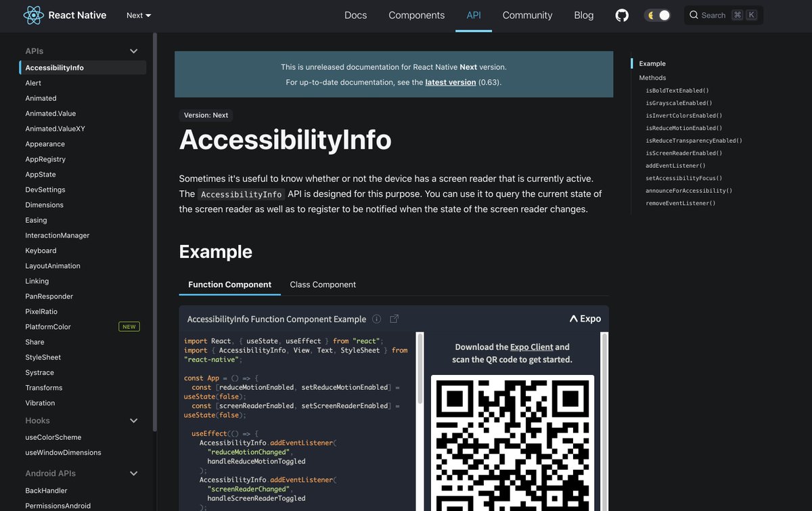Screen dimensions: 812x511
Task: Jump to isReduceMotionEnabled() method
Action: click(x=684, y=128)
